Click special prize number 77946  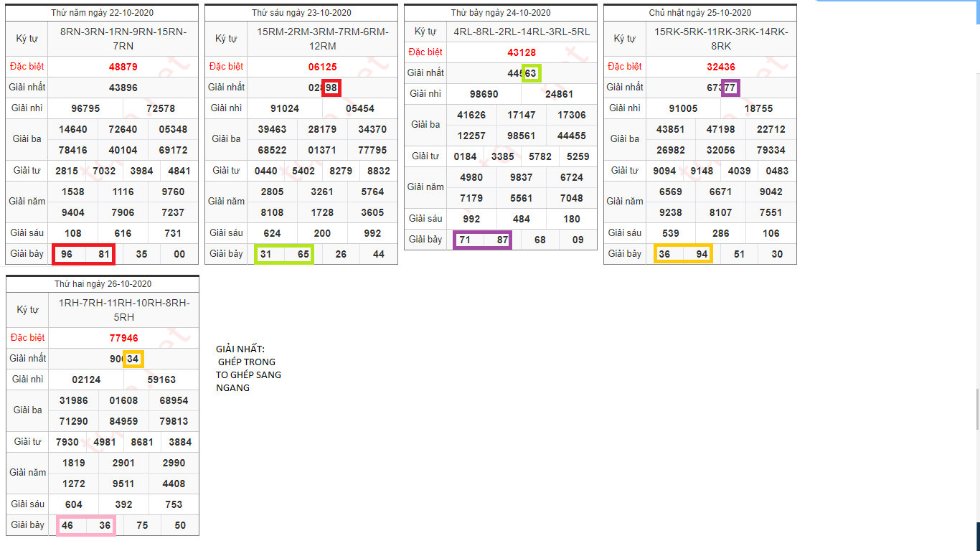click(x=123, y=338)
